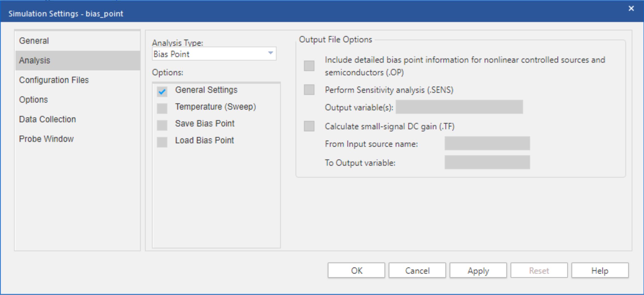This screenshot has width=644, height=295.
Task: Open the Analysis Type dropdown
Action: pos(213,54)
